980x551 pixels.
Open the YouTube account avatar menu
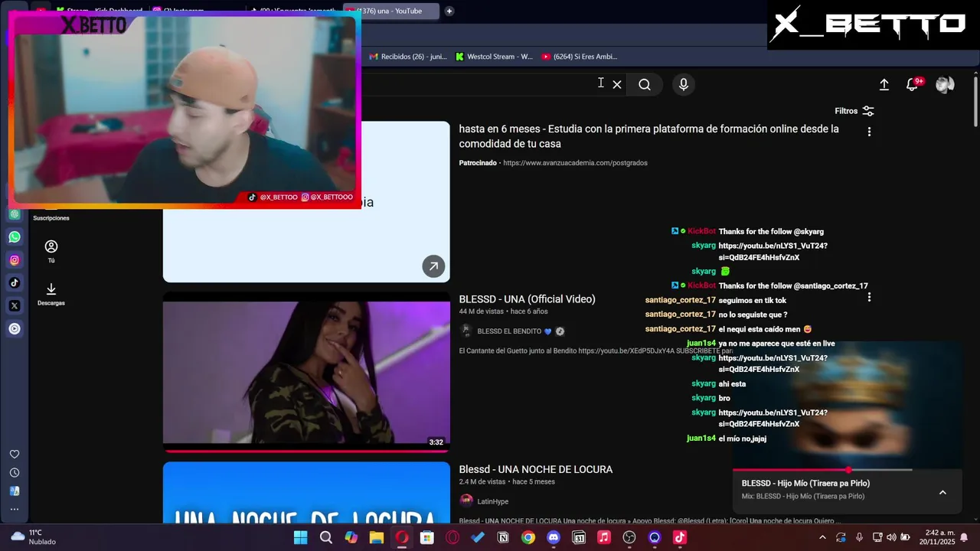pyautogui.click(x=945, y=85)
